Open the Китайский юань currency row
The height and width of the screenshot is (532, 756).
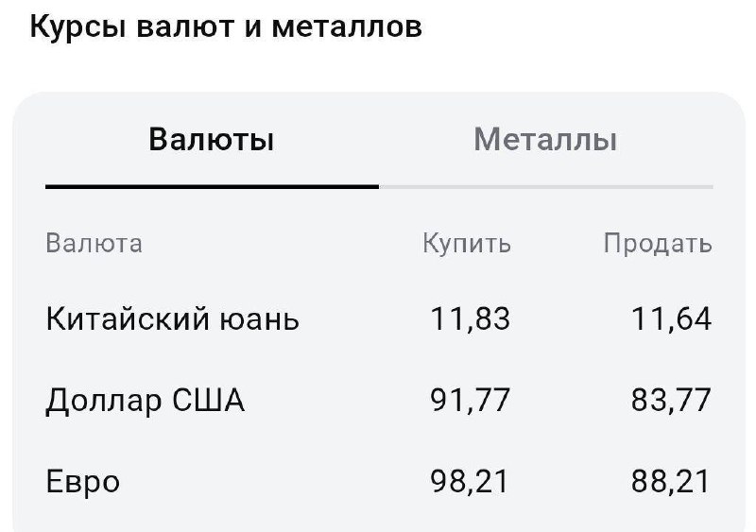[173, 319]
